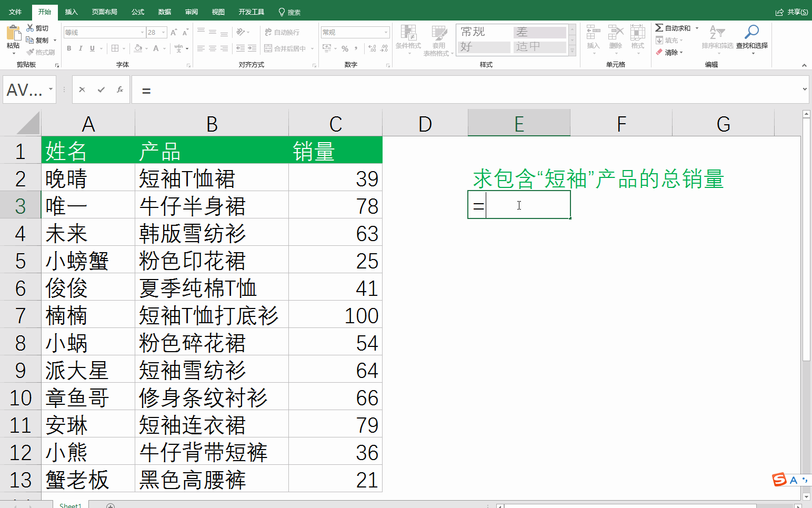Image resolution: width=812 pixels, height=508 pixels.
Task: Click the percent style icon
Action: [345, 48]
